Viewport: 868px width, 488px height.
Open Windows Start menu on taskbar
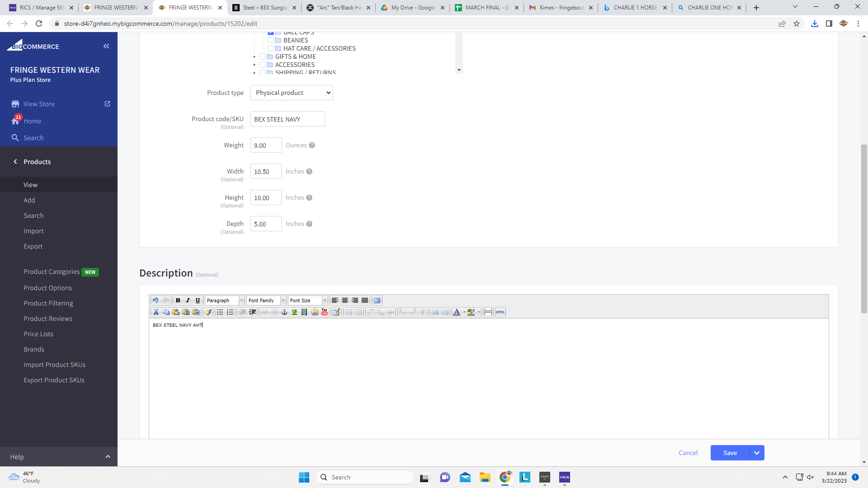point(304,477)
